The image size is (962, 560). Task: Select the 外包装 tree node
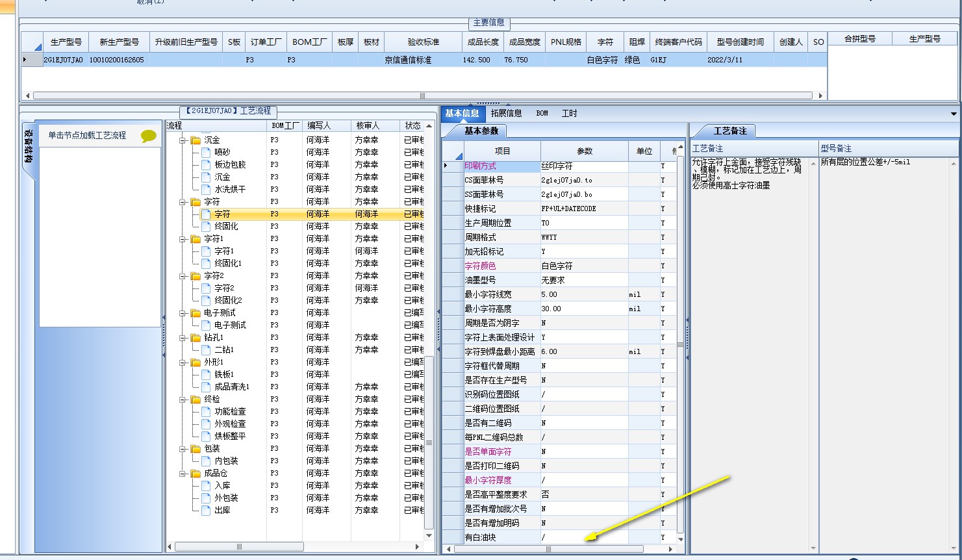coord(226,498)
